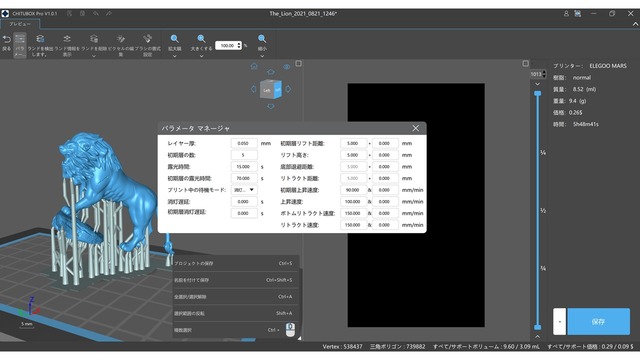Click the initial layer count field showing 5

point(244,155)
